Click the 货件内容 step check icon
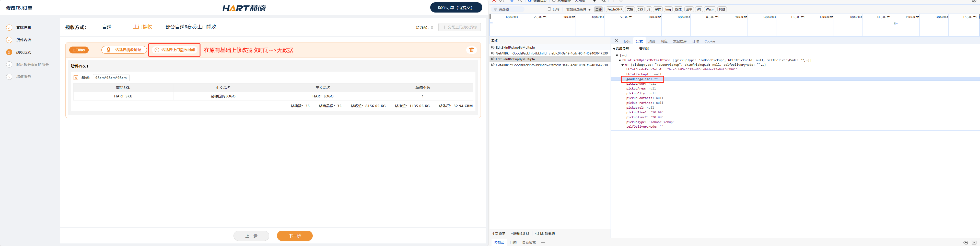Image resolution: width=980 pixels, height=246 pixels. click(x=9, y=40)
